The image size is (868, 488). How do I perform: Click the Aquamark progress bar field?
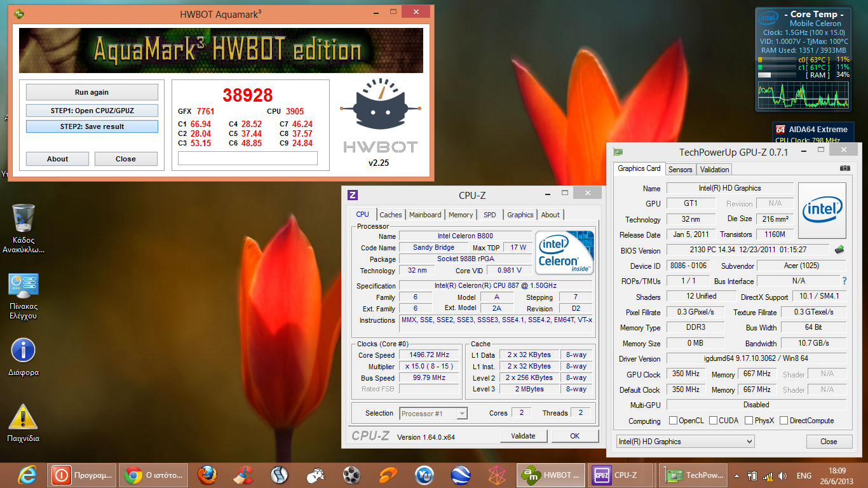click(247, 158)
